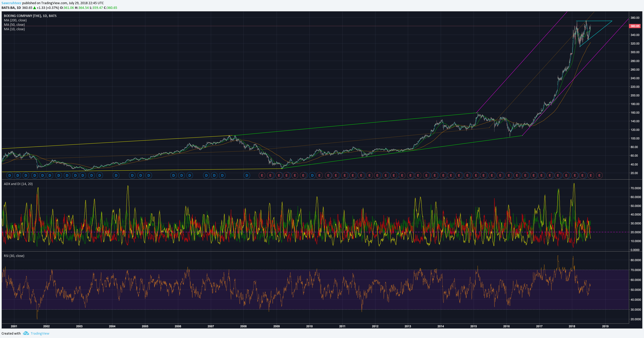This screenshot has width=644, height=338.
Task: Click the 2001 year label on time axis
Action: pos(14,326)
